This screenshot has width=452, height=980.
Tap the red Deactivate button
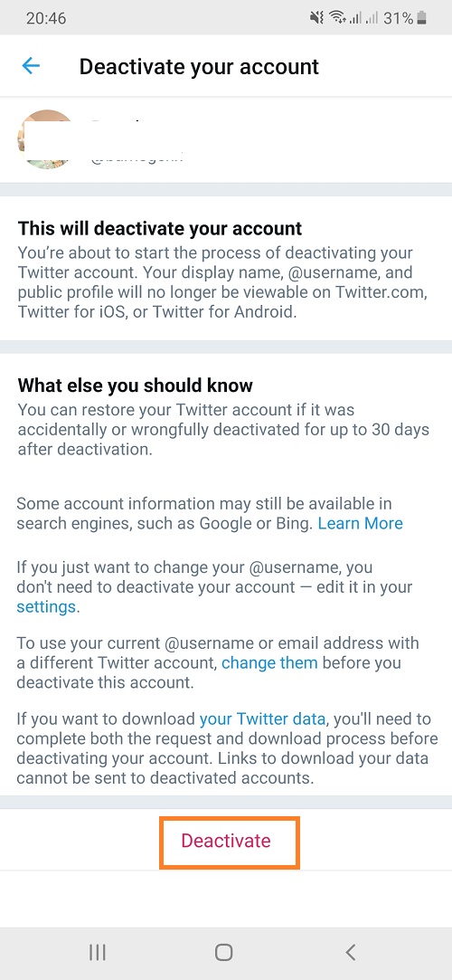(x=226, y=841)
